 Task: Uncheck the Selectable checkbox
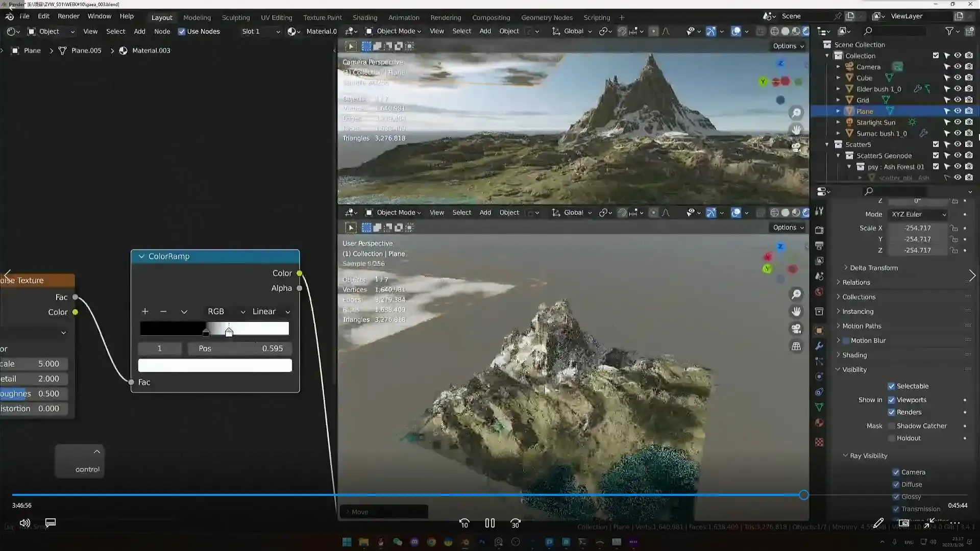[891, 386]
